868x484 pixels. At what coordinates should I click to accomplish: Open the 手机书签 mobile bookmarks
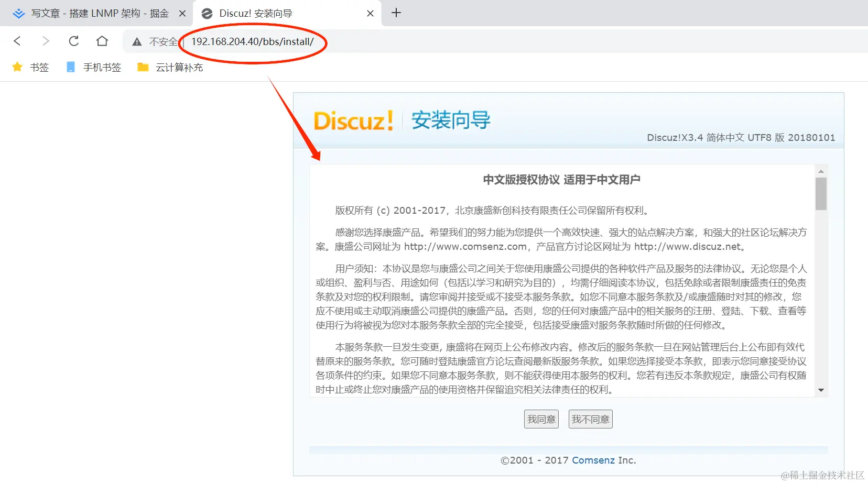click(94, 67)
